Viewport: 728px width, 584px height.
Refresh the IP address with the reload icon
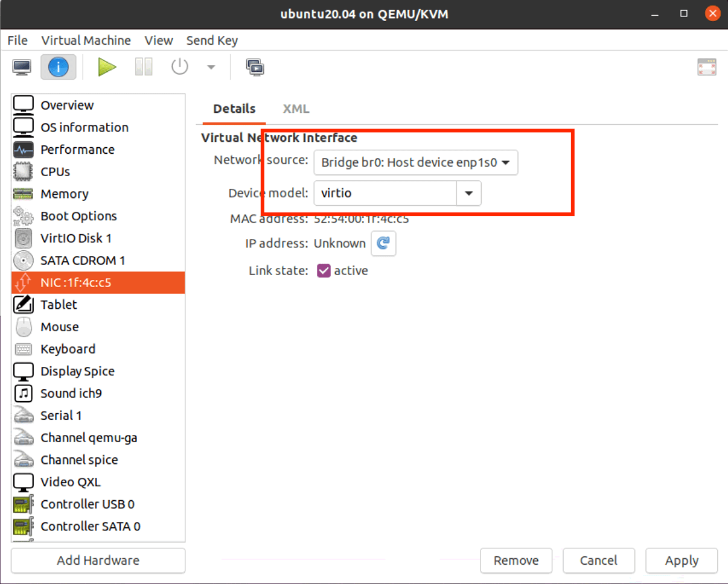(383, 243)
